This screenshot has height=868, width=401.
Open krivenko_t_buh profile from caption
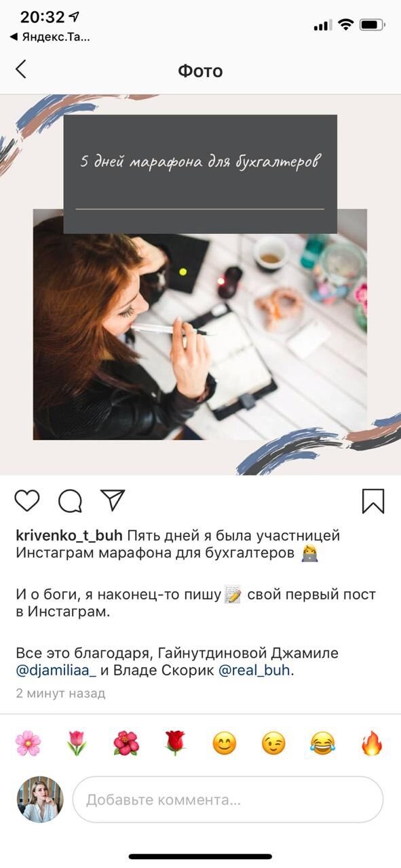(x=69, y=536)
